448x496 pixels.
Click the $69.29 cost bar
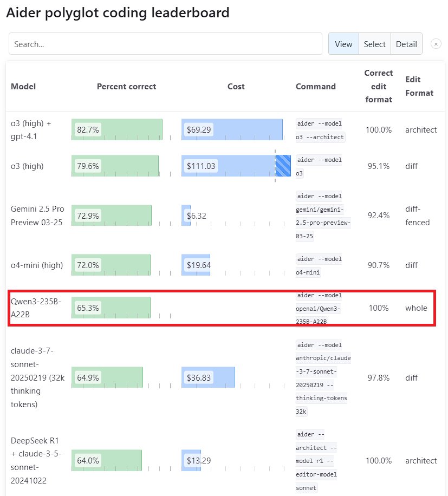coord(232,129)
